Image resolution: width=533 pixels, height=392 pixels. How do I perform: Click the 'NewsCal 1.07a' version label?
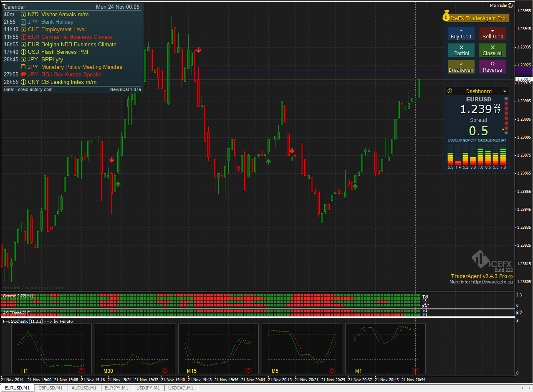(x=126, y=89)
